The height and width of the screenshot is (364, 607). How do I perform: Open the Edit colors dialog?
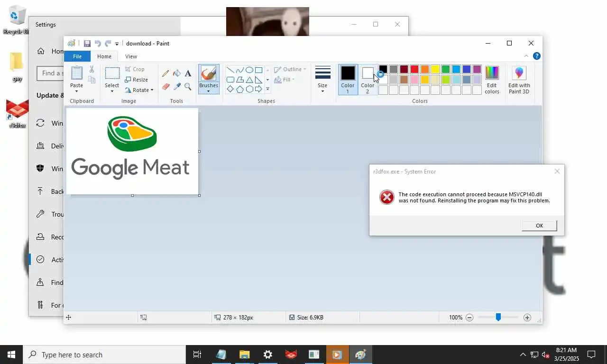click(492, 80)
